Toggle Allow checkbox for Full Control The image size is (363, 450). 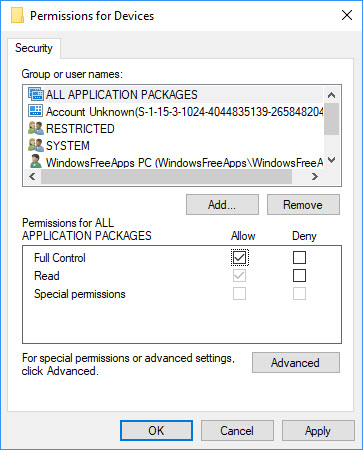click(x=239, y=257)
